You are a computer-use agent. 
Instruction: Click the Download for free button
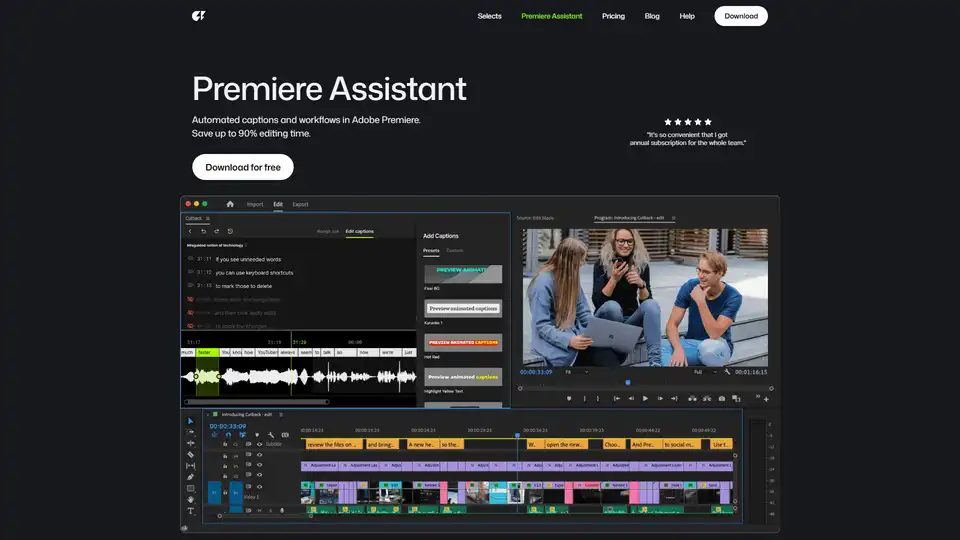click(x=243, y=167)
